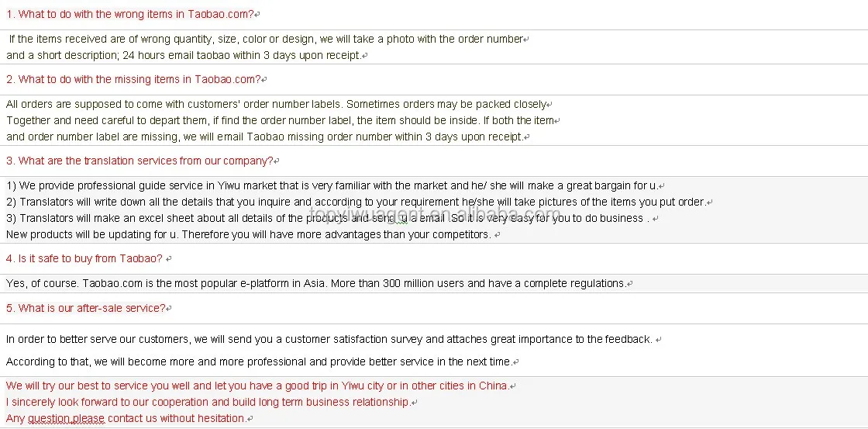
Task: Click the 'customer satisfaction survey' sentence
Action: click(x=329, y=339)
